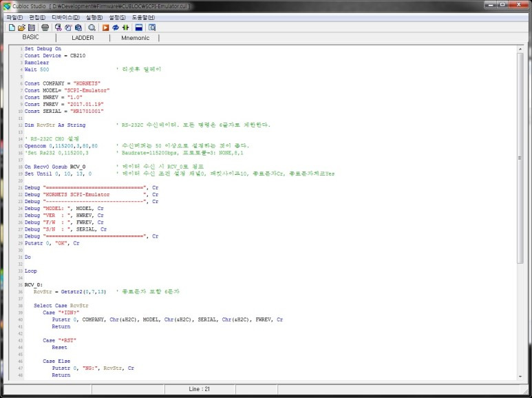Screen dimensions: 532x398
Task: Click the 'Wait 500' statement
Action: coord(36,70)
